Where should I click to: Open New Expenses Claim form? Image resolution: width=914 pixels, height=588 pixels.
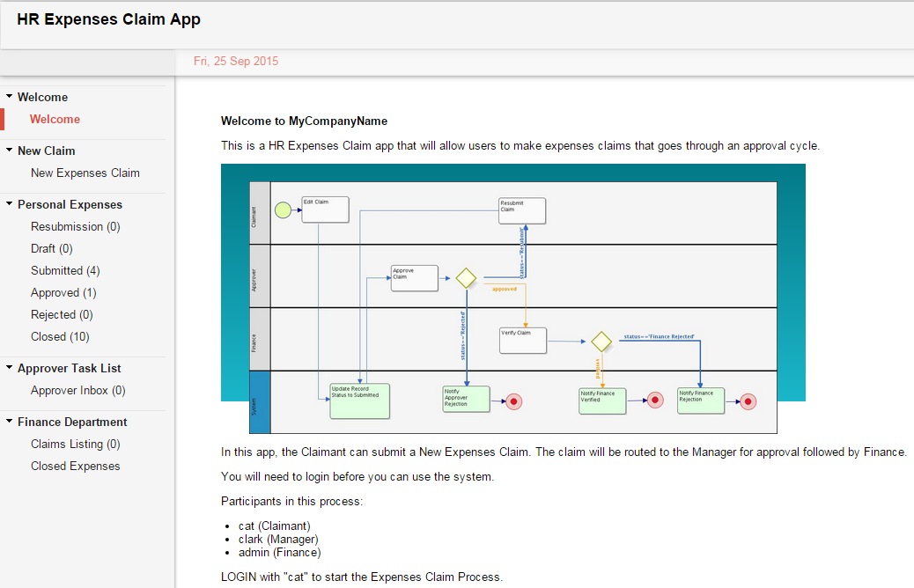(85, 173)
